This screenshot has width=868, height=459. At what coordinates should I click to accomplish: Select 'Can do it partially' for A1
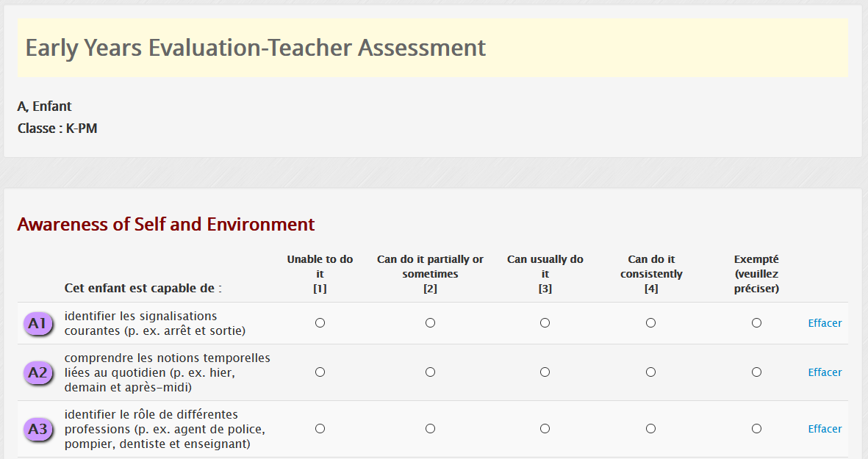click(x=430, y=323)
